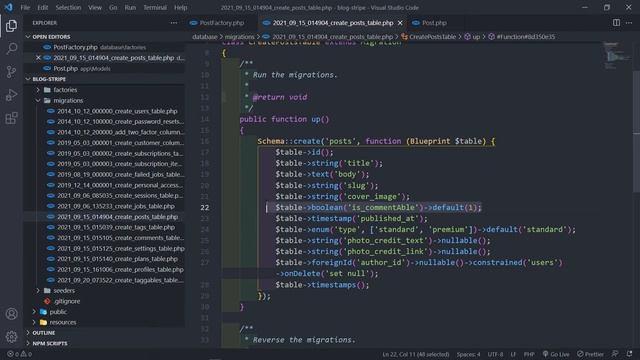Image resolution: width=640 pixels, height=360 pixels.
Task: Expand the NPM Scripts section
Action: pyautogui.click(x=50, y=344)
